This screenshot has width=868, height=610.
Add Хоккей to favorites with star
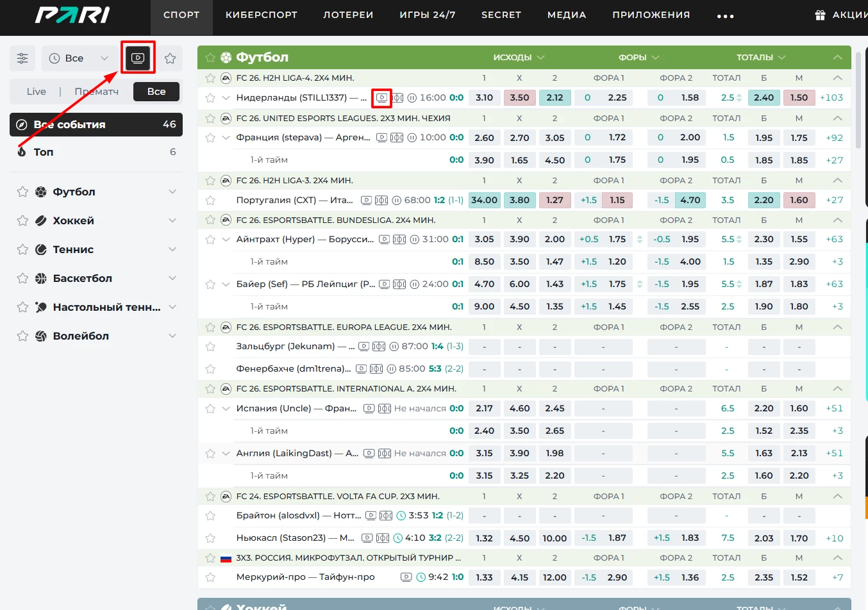22,220
